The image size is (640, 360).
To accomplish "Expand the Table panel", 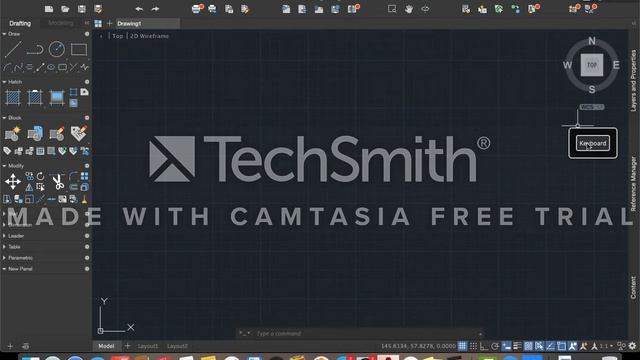I will coord(4,247).
